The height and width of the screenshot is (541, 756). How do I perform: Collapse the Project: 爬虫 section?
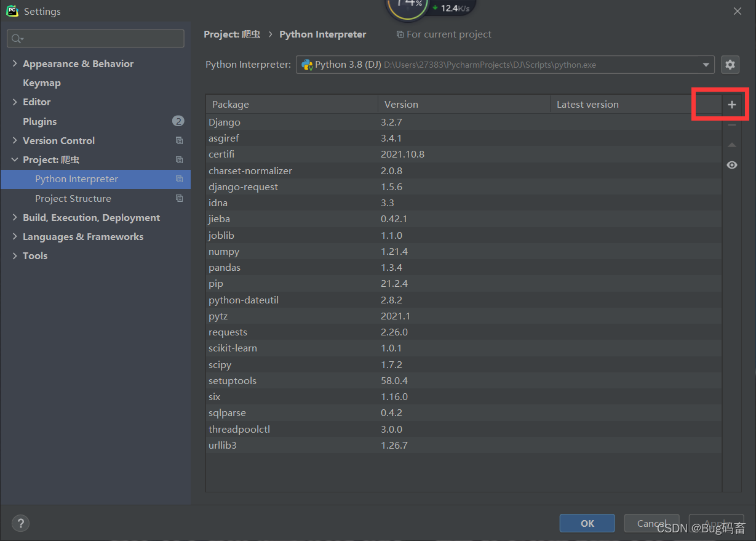click(15, 159)
